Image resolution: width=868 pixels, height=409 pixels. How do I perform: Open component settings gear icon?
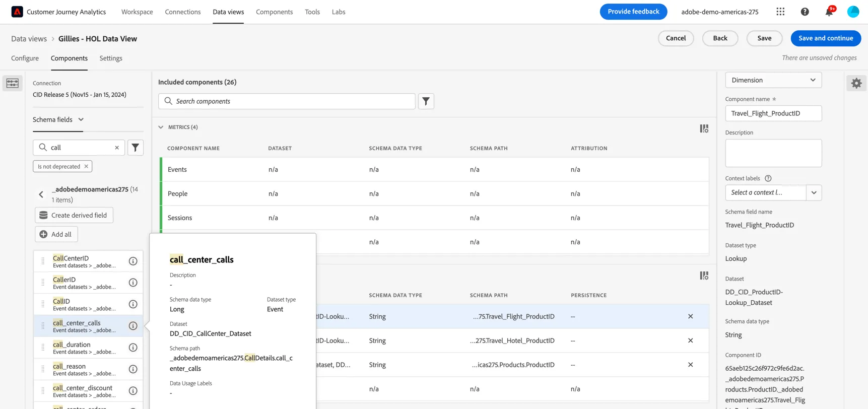click(856, 83)
